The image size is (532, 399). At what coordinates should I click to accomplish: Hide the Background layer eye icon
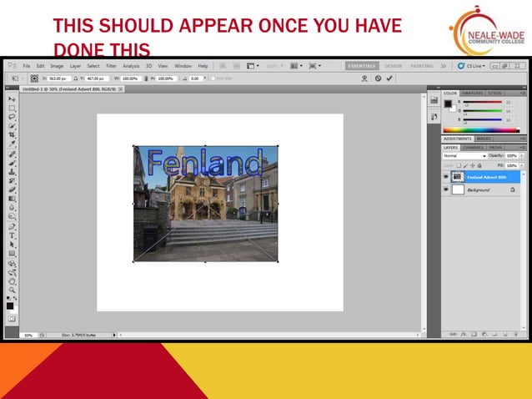point(446,189)
